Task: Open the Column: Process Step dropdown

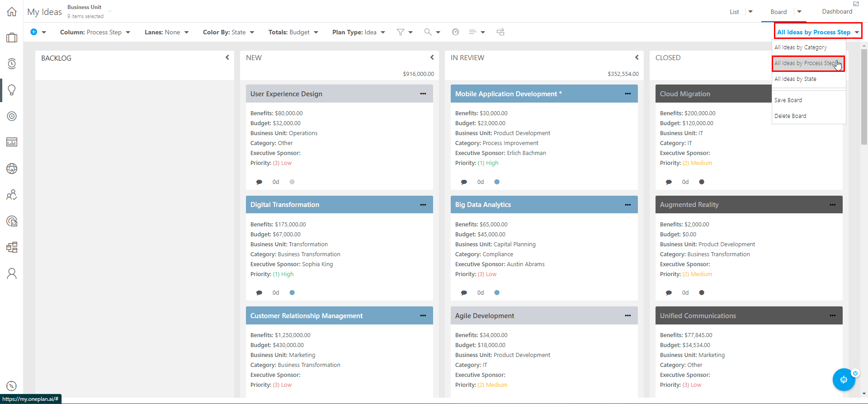Action: pyautogui.click(x=95, y=32)
